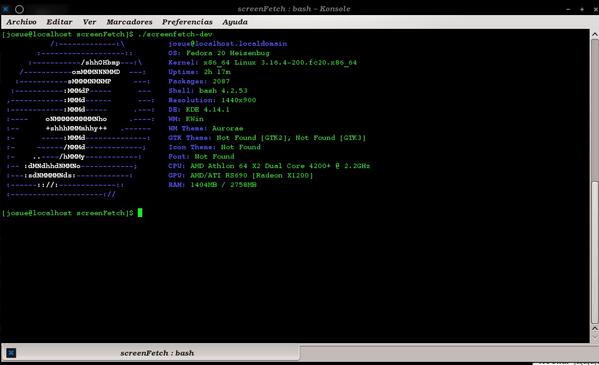Image resolution: width=599 pixels, height=365 pixels.
Task: Click the josue@localhost.localdomain header line
Action: click(228, 44)
